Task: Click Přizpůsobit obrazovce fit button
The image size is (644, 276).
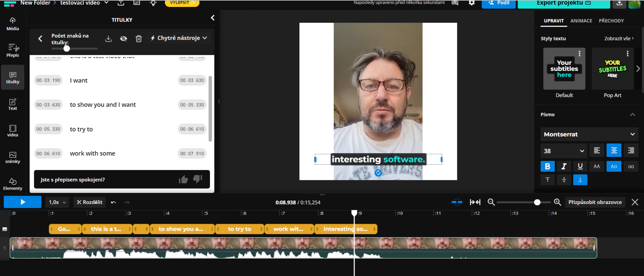Action: click(x=595, y=202)
